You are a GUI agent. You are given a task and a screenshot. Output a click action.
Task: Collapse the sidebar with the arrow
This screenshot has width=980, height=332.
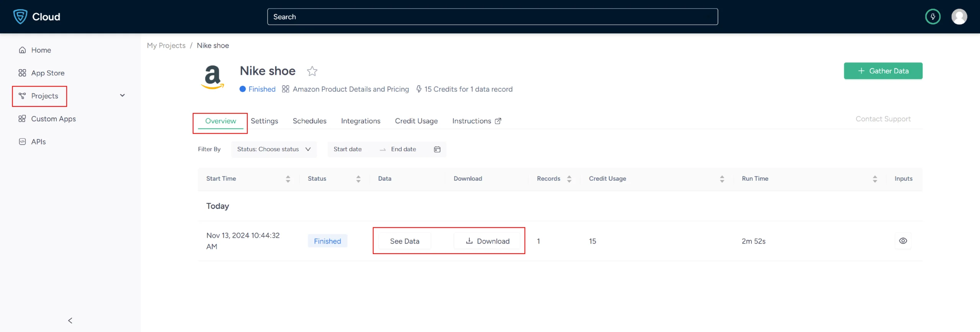70,321
